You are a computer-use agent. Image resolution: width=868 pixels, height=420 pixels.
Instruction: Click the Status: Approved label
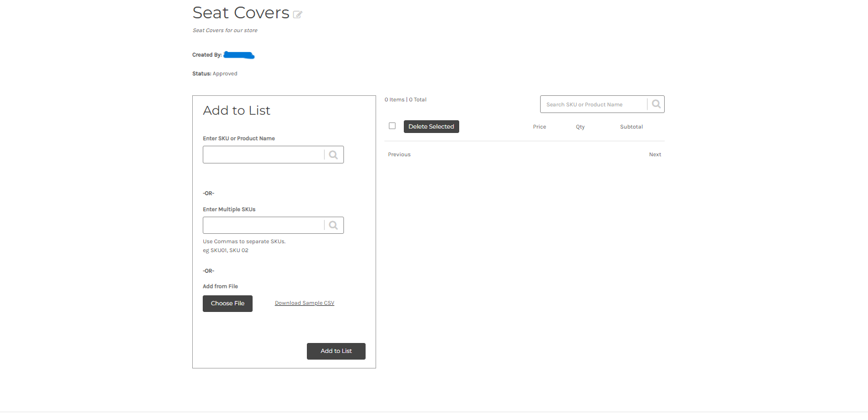pos(215,74)
